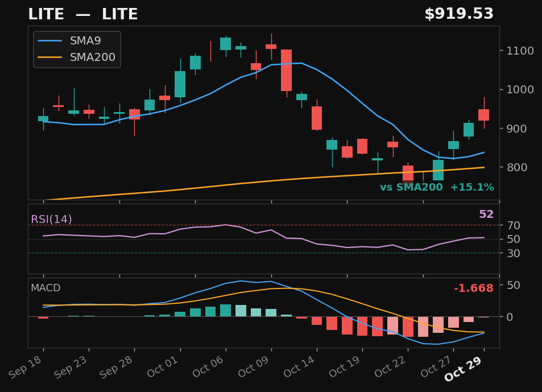
Task: Click the blue SMA9 legend line swatch
Action: [50, 41]
